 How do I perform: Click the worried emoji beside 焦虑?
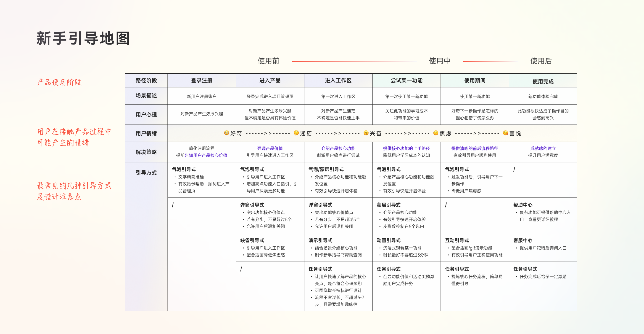click(x=436, y=133)
